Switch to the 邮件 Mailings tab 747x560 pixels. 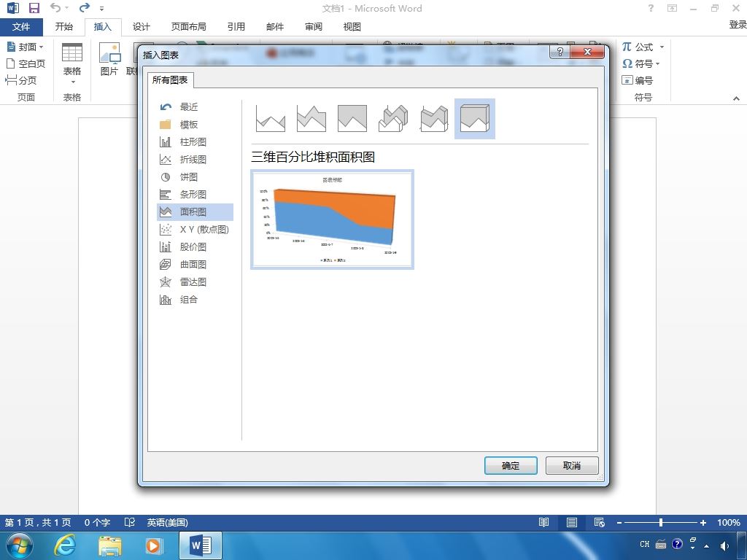pyautogui.click(x=275, y=27)
